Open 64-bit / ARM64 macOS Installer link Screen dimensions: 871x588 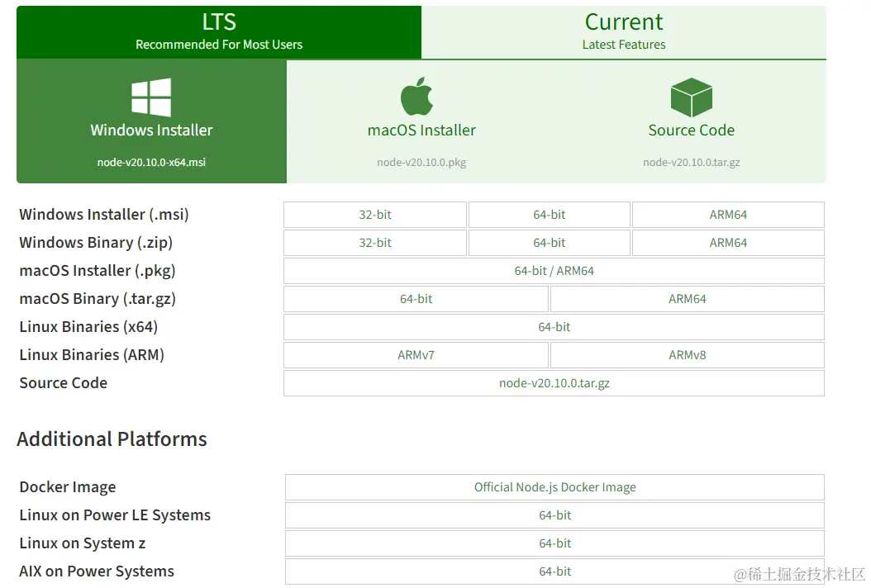pyautogui.click(x=554, y=271)
